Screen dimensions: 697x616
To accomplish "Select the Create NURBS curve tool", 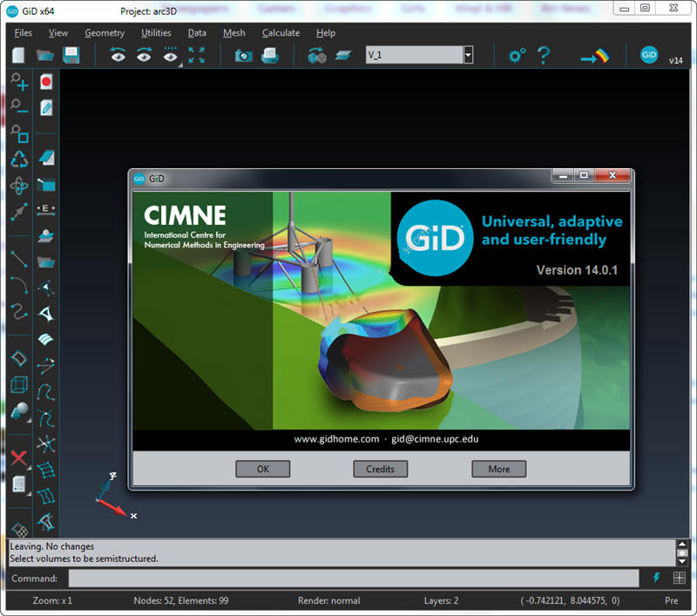I will pyautogui.click(x=19, y=311).
